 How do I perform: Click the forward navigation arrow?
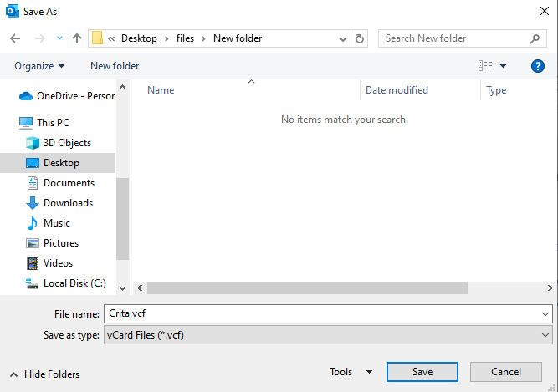40,38
